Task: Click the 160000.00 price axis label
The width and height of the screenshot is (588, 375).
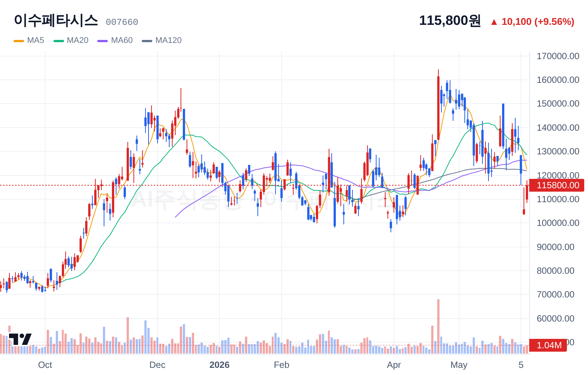Action: [558, 80]
